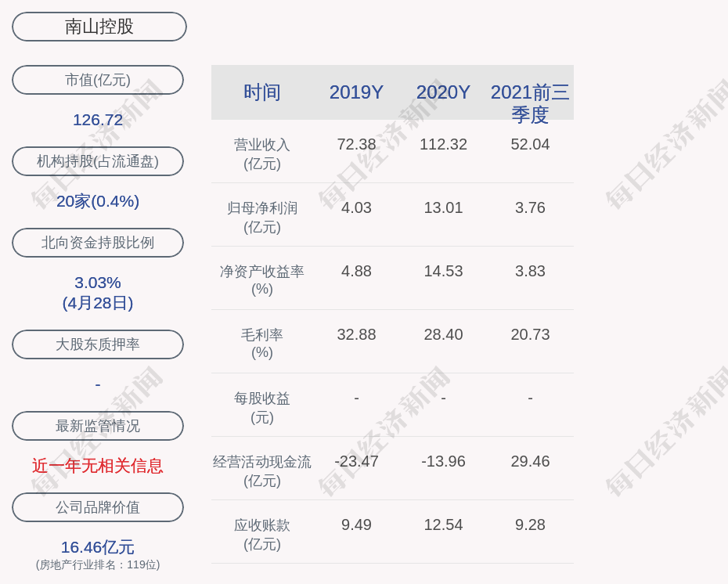Click cash flow value 29.46
The image size is (728, 584).
click(530, 461)
